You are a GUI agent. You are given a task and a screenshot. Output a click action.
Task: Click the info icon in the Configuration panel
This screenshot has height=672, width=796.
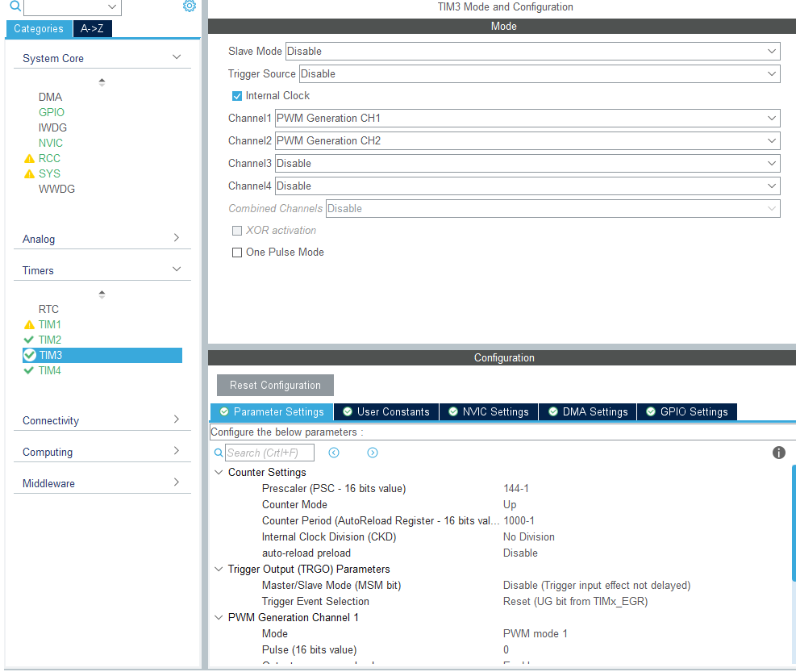pos(778,453)
